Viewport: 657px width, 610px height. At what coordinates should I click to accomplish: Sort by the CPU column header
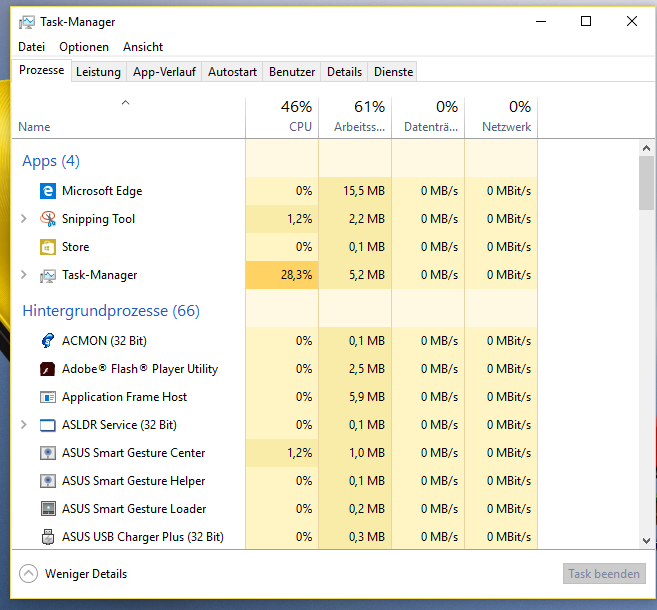point(282,118)
